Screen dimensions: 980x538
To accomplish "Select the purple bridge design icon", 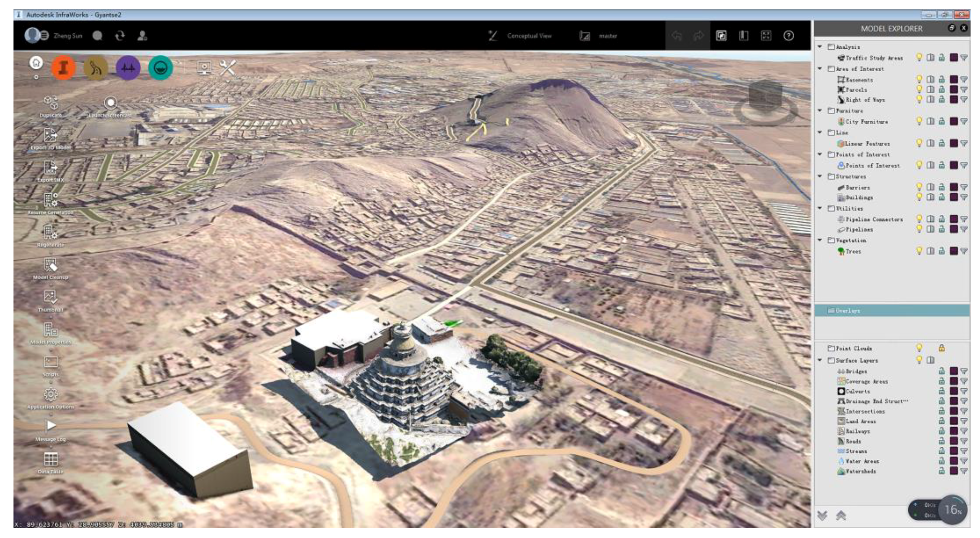I will [128, 68].
